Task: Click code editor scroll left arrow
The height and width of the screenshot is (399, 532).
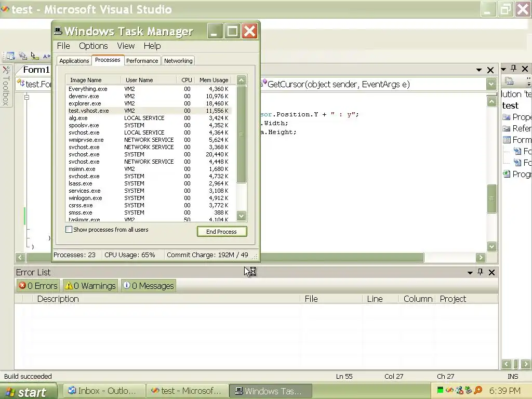Action: pos(20,258)
